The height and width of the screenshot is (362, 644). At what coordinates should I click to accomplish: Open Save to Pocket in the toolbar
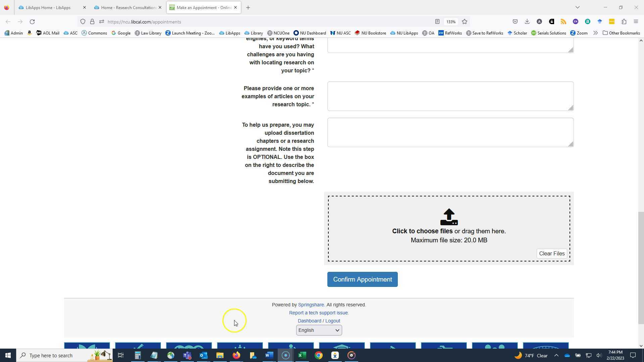coord(515,21)
